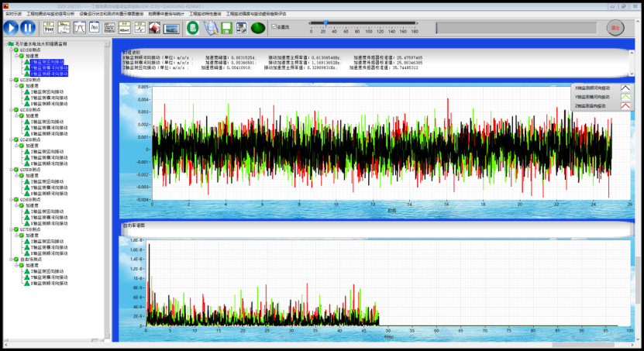Collapse the 自由场测点 node

(x=11, y=260)
